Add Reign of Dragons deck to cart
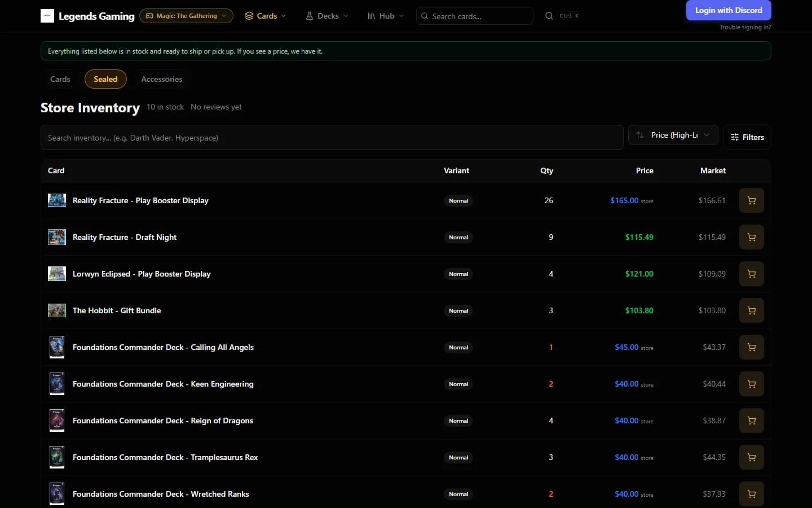The height and width of the screenshot is (508, 812). click(x=752, y=421)
